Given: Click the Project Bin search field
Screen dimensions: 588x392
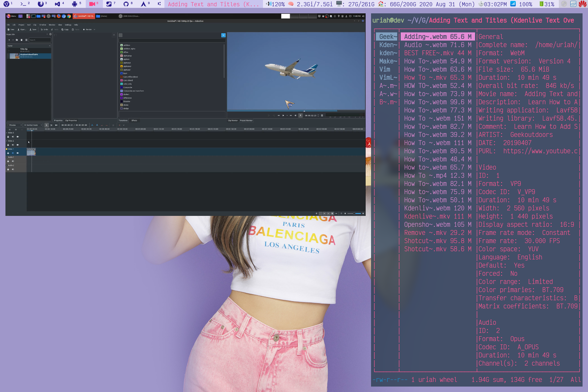Looking at the screenshot, I should coord(40,40).
